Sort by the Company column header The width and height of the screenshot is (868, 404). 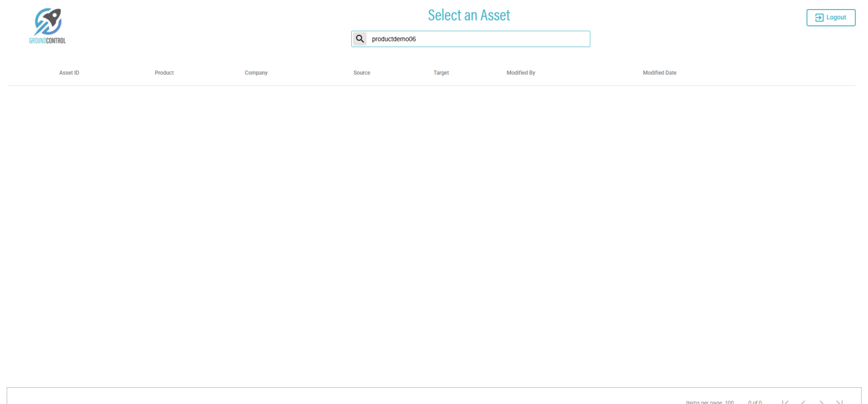point(256,73)
